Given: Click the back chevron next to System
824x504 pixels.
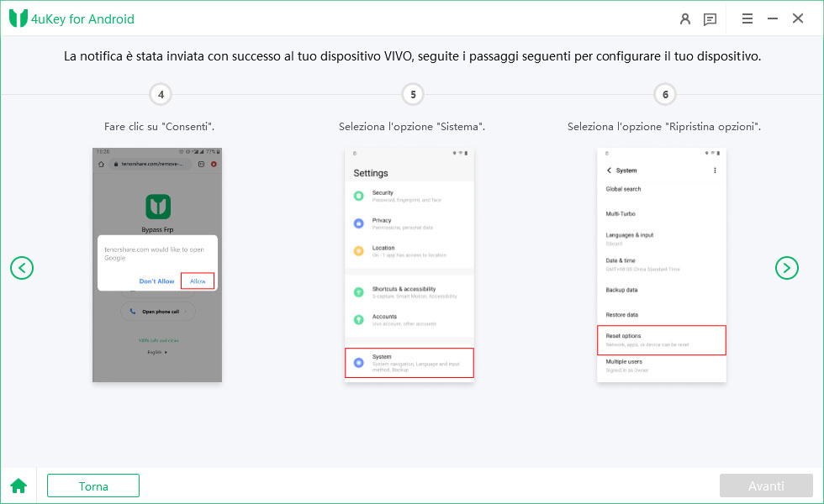Looking at the screenshot, I should coord(610,170).
